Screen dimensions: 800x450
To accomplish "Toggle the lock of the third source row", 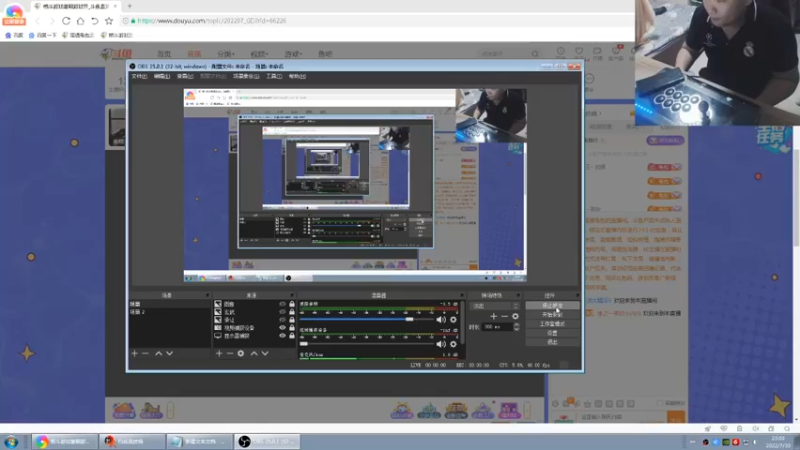I will pyautogui.click(x=292, y=320).
